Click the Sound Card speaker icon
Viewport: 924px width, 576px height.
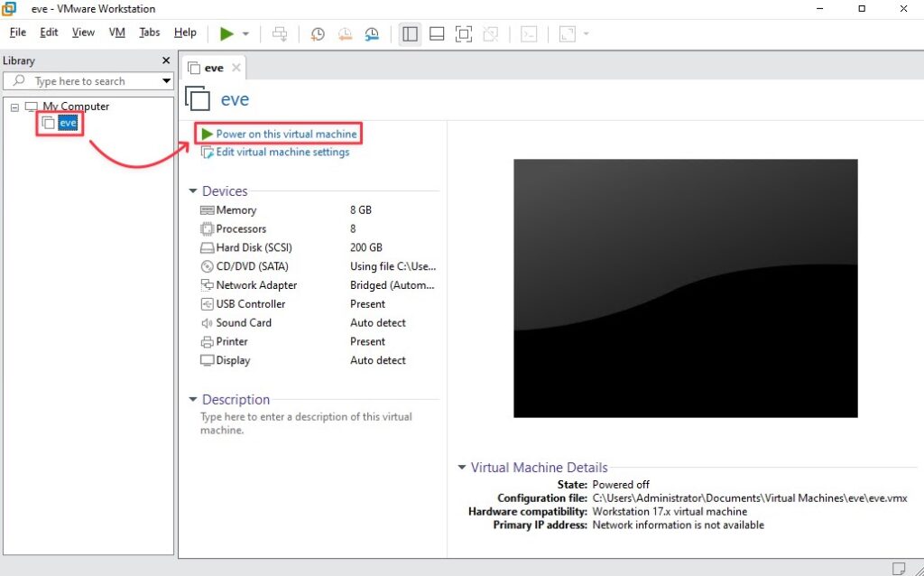coord(207,323)
